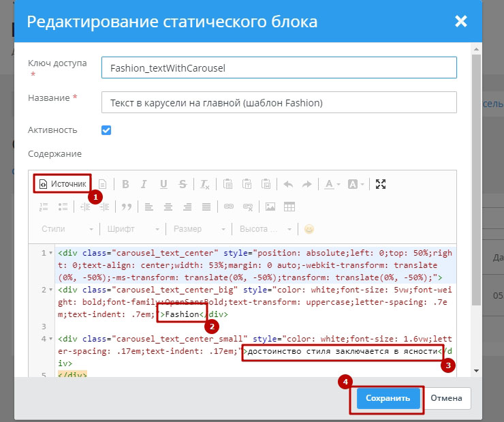Close the dialog with the X button
The image size is (504, 422).
461,21
